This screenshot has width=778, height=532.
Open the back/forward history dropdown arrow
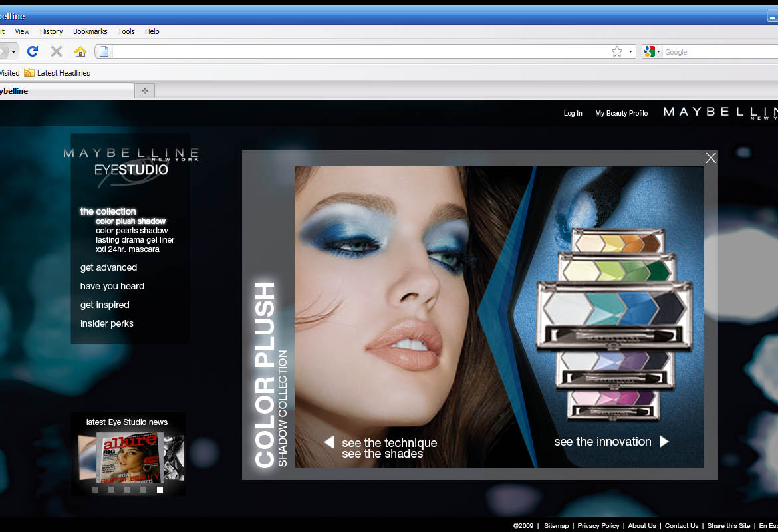[13, 52]
